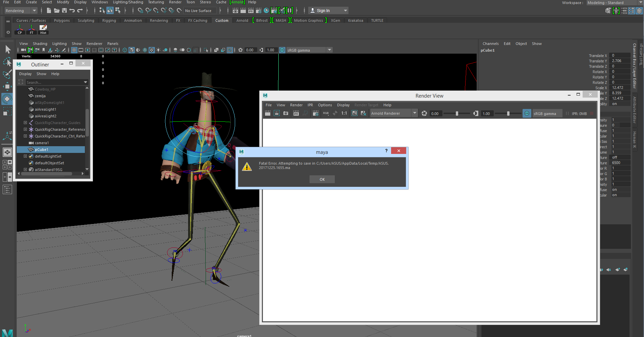Open the Hypershade icon in status line
Viewport: 644px width, 337px height.
[266, 11]
